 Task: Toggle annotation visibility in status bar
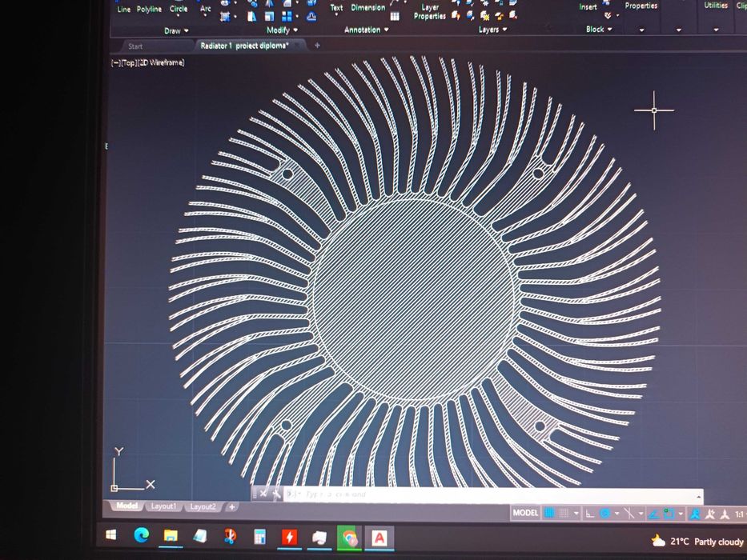pyautogui.click(x=695, y=514)
